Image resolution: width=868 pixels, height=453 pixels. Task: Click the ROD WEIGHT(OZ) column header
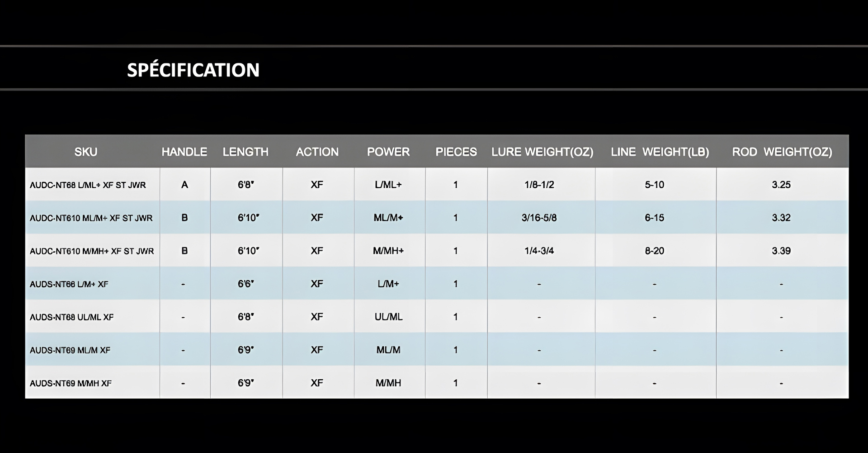(782, 152)
